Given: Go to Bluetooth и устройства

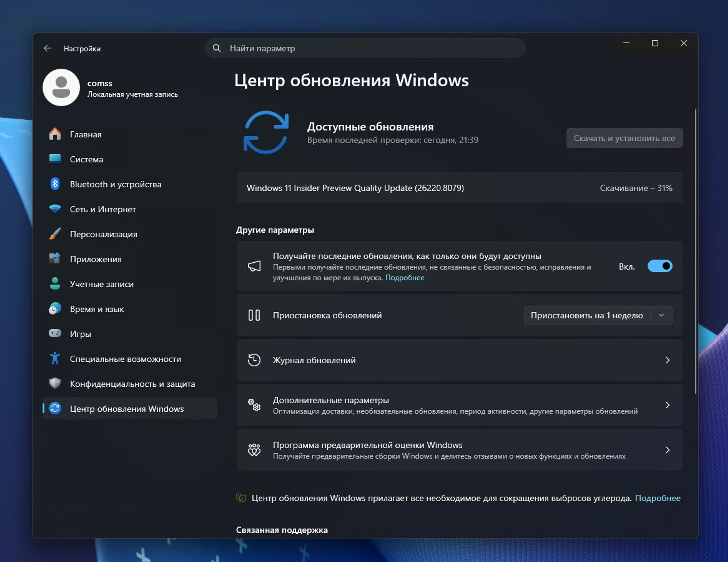Looking at the screenshot, I should [x=130, y=184].
